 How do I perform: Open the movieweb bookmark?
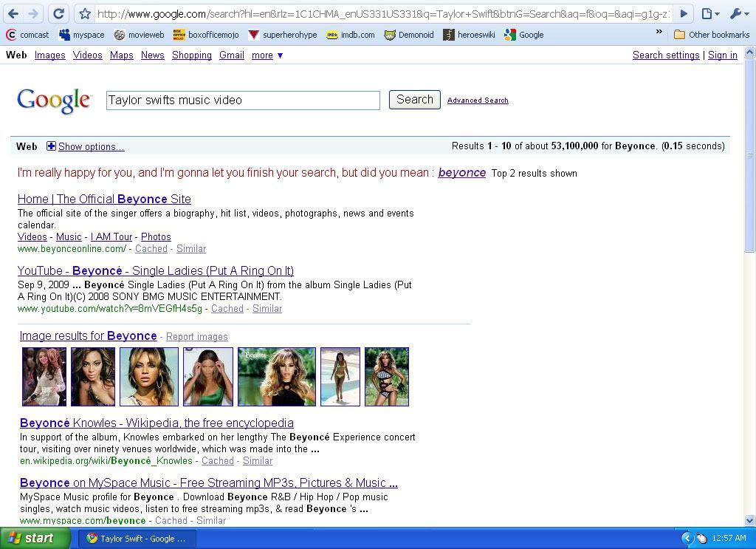coord(139,35)
